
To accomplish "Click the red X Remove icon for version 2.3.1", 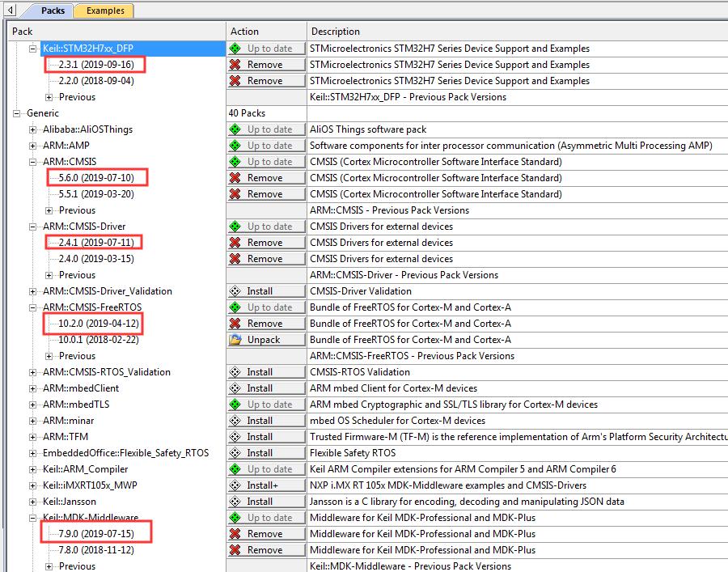I will pos(235,65).
